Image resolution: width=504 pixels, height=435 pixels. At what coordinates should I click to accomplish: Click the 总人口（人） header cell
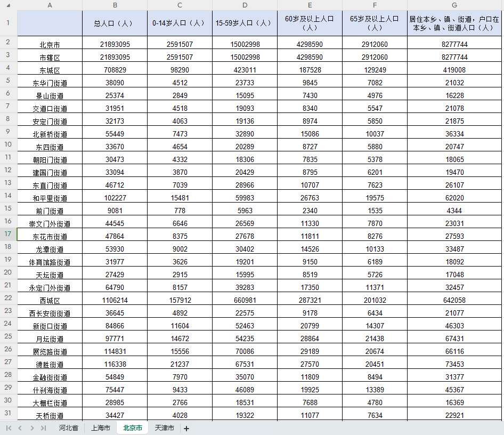point(115,23)
